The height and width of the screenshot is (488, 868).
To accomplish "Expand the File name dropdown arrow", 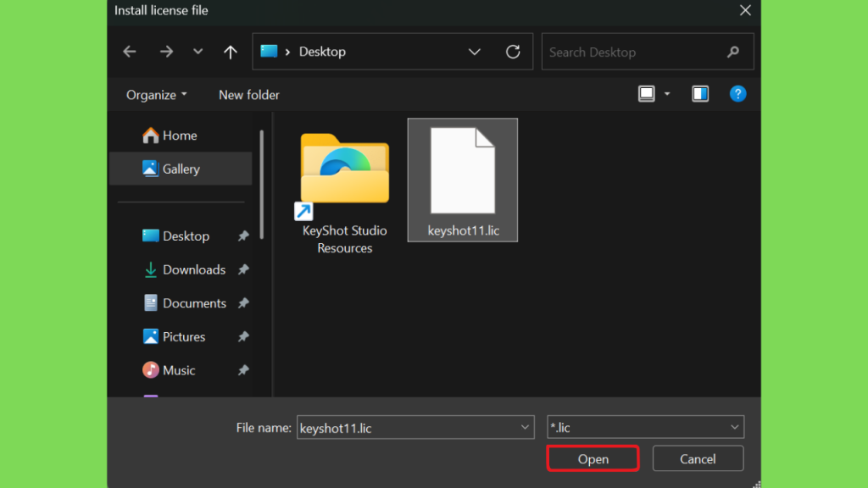I will pos(525,428).
